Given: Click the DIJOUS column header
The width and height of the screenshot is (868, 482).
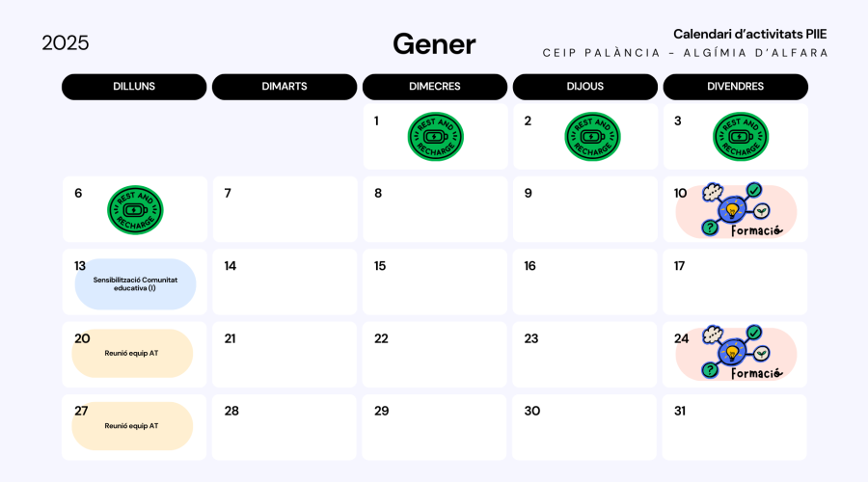Looking at the screenshot, I should [x=585, y=87].
